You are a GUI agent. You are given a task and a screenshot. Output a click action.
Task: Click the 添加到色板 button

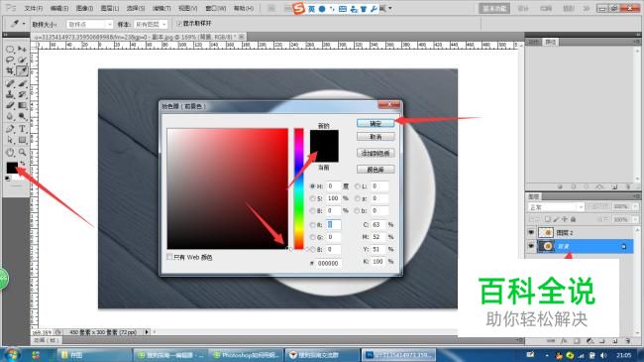[376, 153]
